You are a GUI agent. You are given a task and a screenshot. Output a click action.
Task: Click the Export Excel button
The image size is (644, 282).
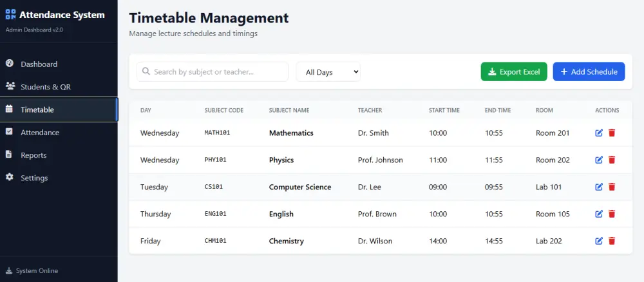(x=514, y=72)
